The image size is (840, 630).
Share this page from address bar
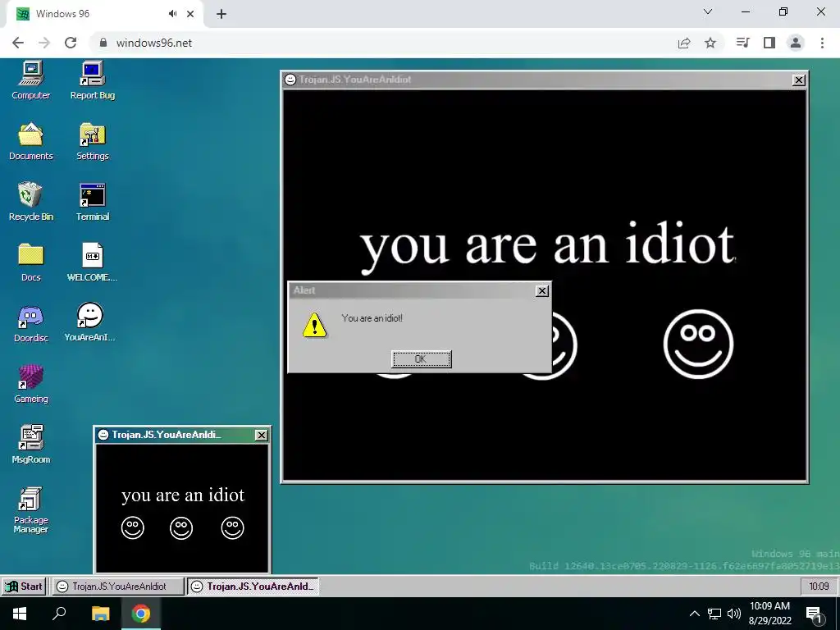point(684,43)
